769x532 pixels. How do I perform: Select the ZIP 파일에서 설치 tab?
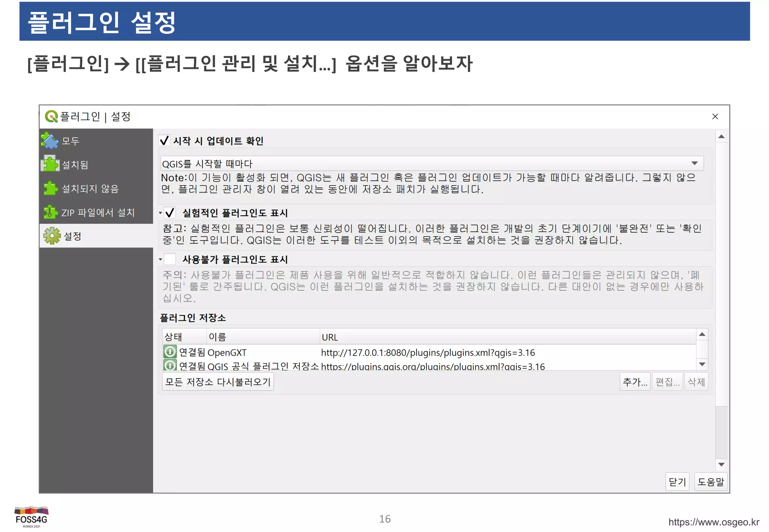pos(96,212)
